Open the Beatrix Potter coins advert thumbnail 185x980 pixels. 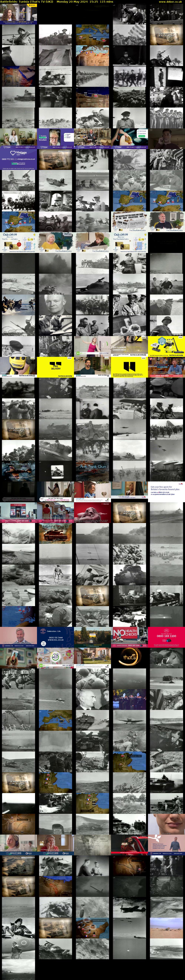point(130,222)
